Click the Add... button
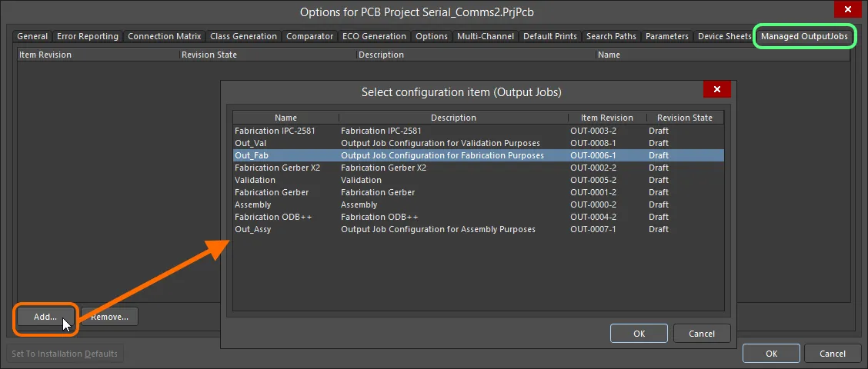 coord(45,317)
